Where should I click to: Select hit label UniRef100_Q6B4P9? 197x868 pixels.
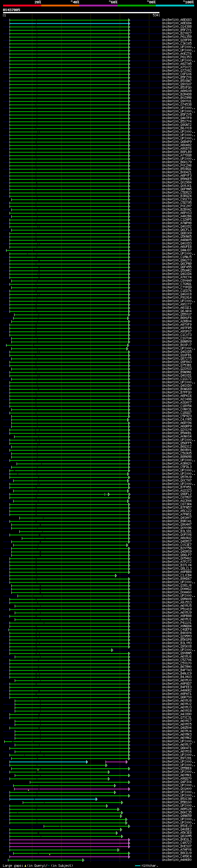point(177,142)
